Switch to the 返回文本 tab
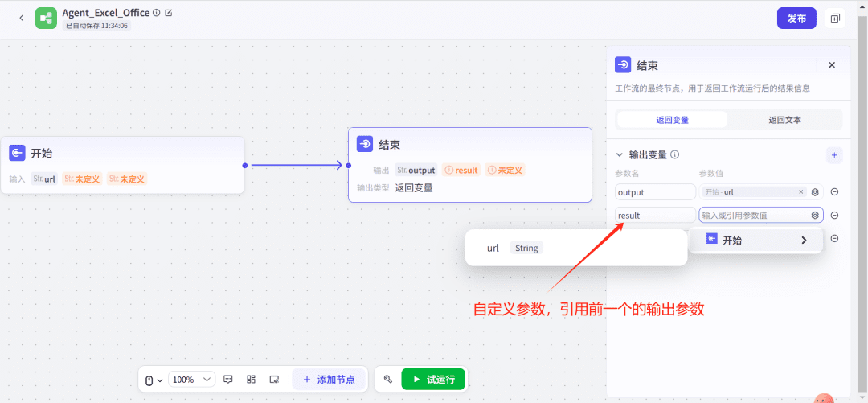The width and height of the screenshot is (868, 403). pyautogui.click(x=784, y=120)
